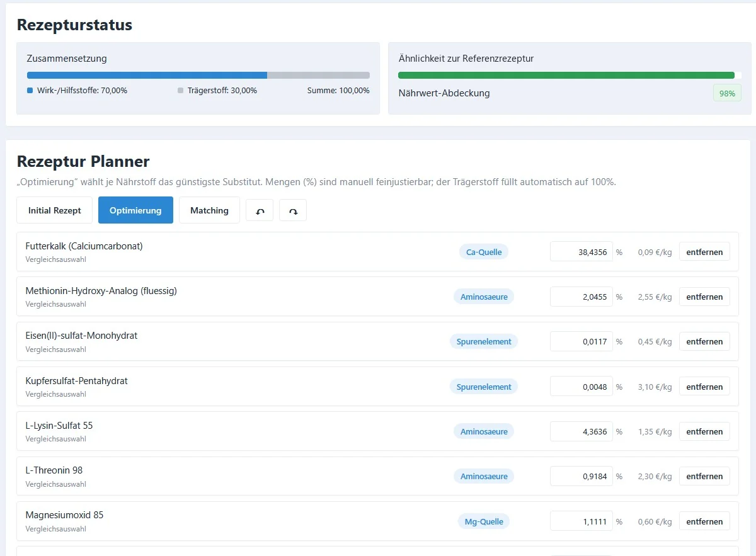The width and height of the screenshot is (756, 556).
Task: Click the 98% Nährwert-Abdeckung badge
Action: pos(727,93)
